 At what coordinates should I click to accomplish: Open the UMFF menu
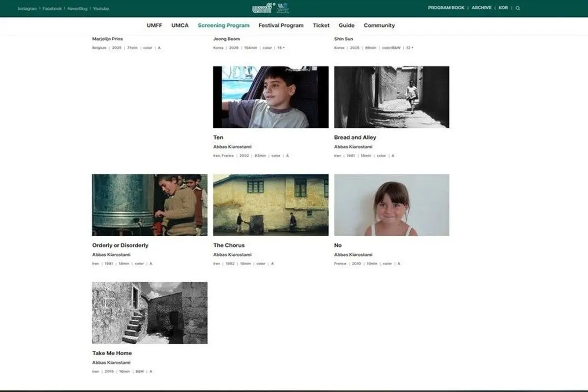click(x=154, y=25)
